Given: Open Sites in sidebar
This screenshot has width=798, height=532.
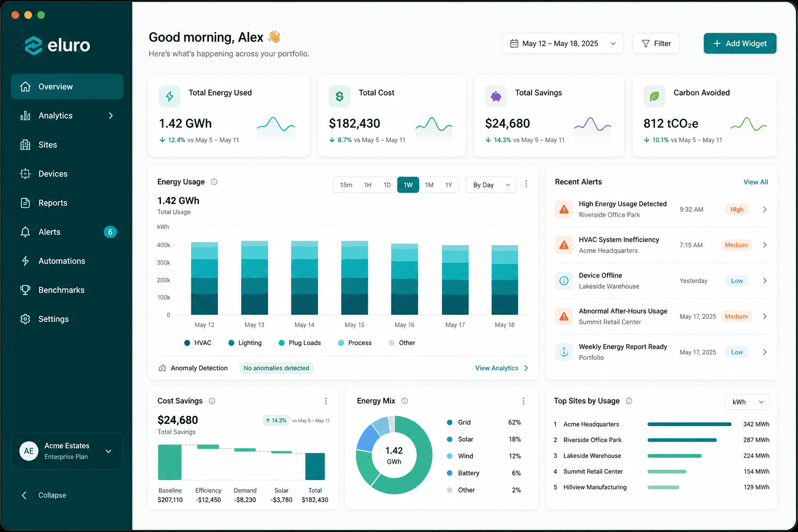Looking at the screenshot, I should (x=67, y=145).
